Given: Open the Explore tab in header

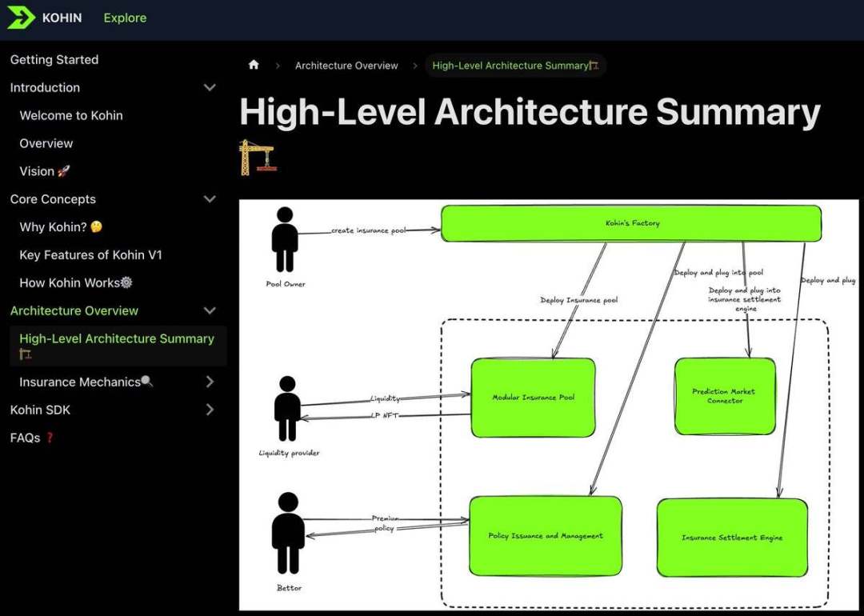Looking at the screenshot, I should pos(125,18).
